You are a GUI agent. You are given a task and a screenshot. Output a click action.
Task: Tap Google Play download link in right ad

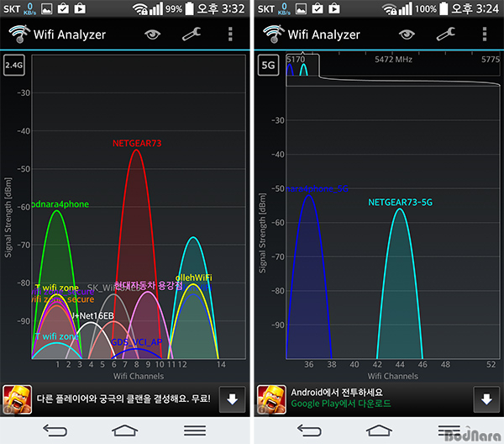pyautogui.click(x=341, y=404)
